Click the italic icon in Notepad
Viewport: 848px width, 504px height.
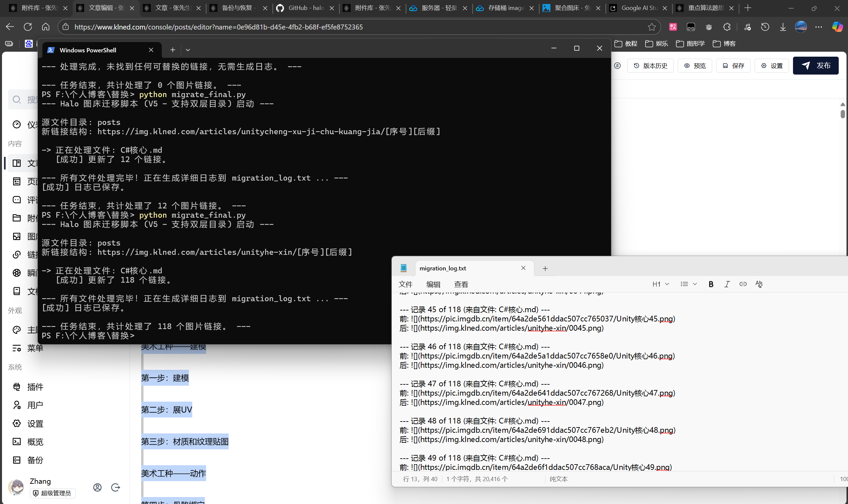(x=727, y=284)
